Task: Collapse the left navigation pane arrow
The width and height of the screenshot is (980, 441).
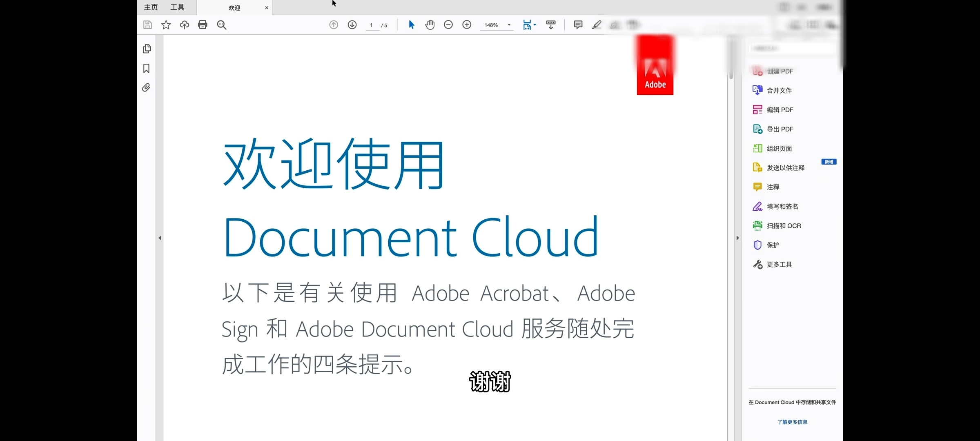Action: (160, 238)
